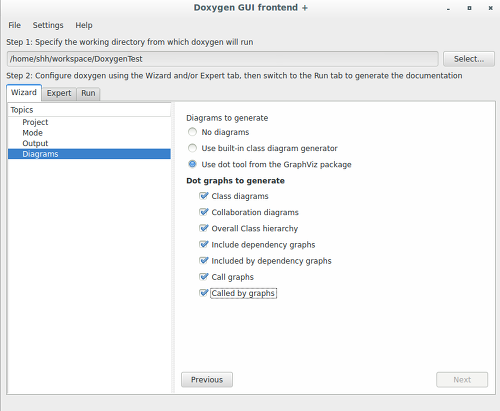Go back with the Previous button
The height and width of the screenshot is (411, 500).
[207, 380]
